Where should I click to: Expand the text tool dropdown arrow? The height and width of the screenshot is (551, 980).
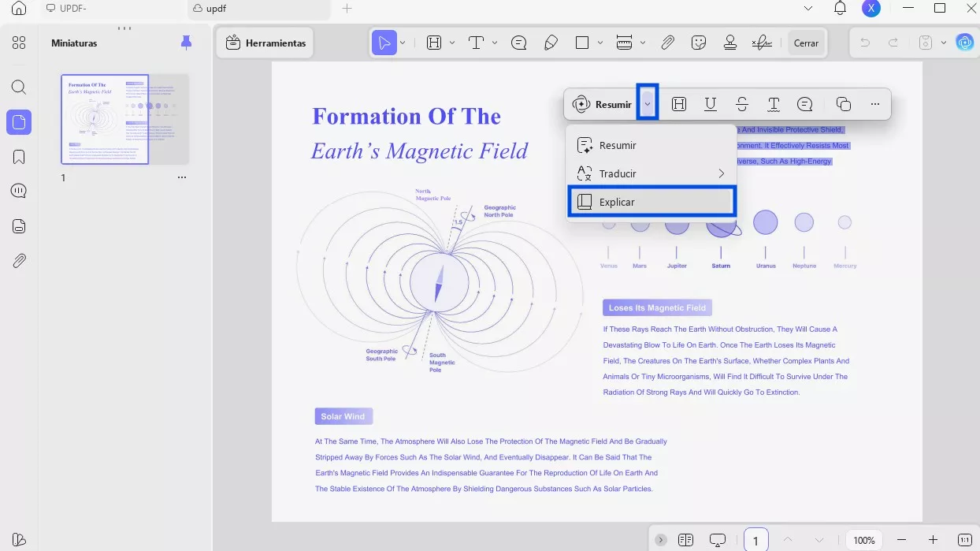[x=495, y=43]
